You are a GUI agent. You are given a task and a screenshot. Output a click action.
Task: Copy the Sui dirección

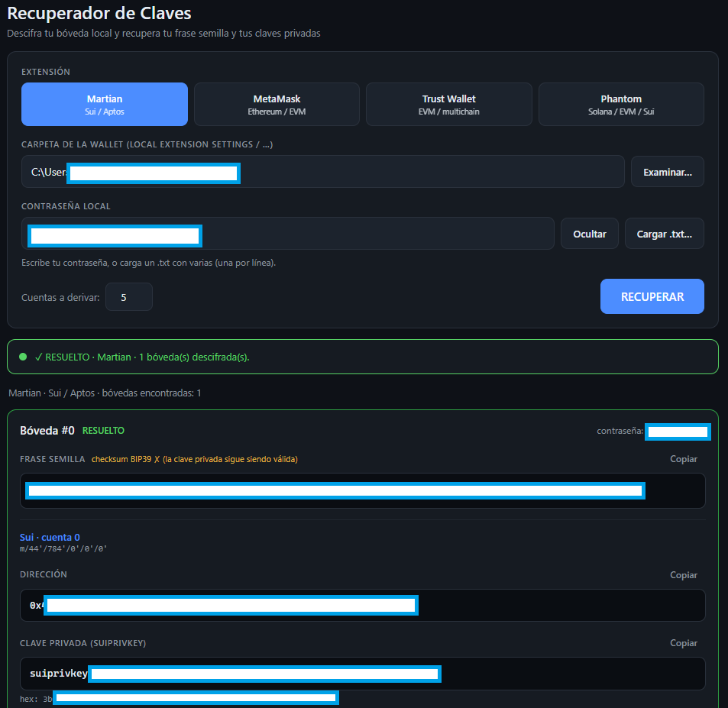point(684,575)
